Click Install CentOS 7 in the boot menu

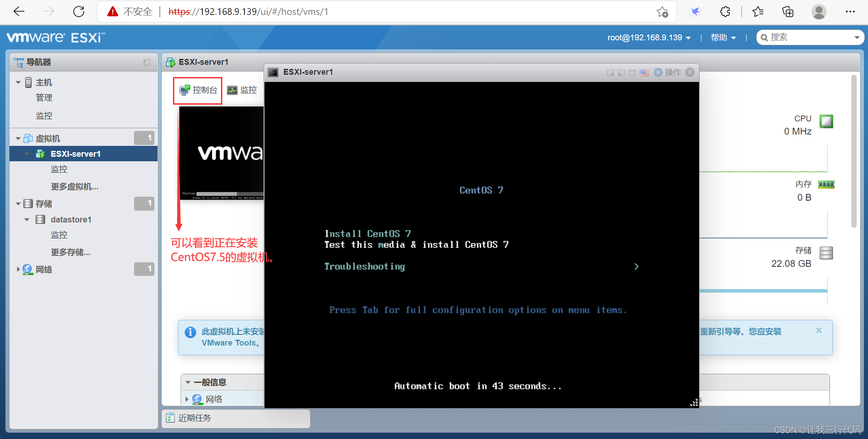(367, 233)
